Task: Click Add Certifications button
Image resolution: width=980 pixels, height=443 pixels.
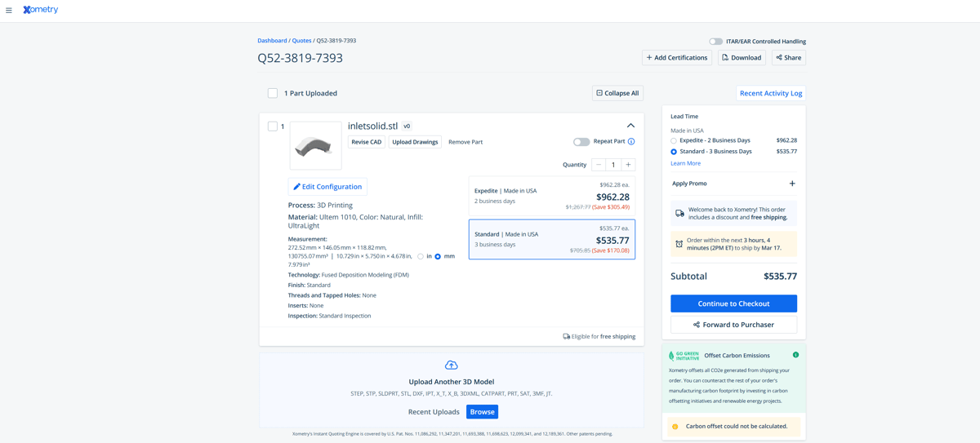Action: click(x=677, y=58)
